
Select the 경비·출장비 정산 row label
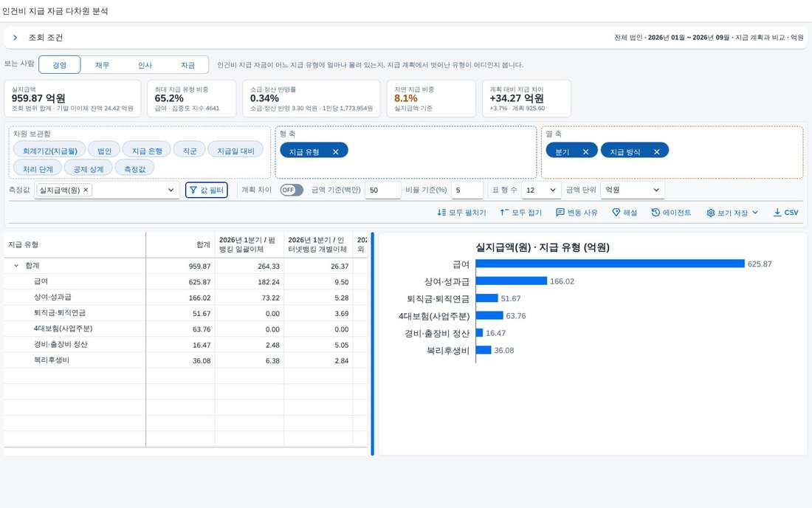coord(61,344)
